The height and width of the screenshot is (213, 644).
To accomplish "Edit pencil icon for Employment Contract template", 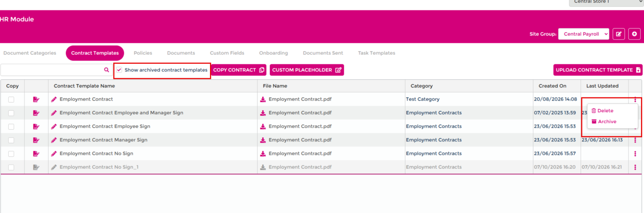I will pyautogui.click(x=54, y=99).
